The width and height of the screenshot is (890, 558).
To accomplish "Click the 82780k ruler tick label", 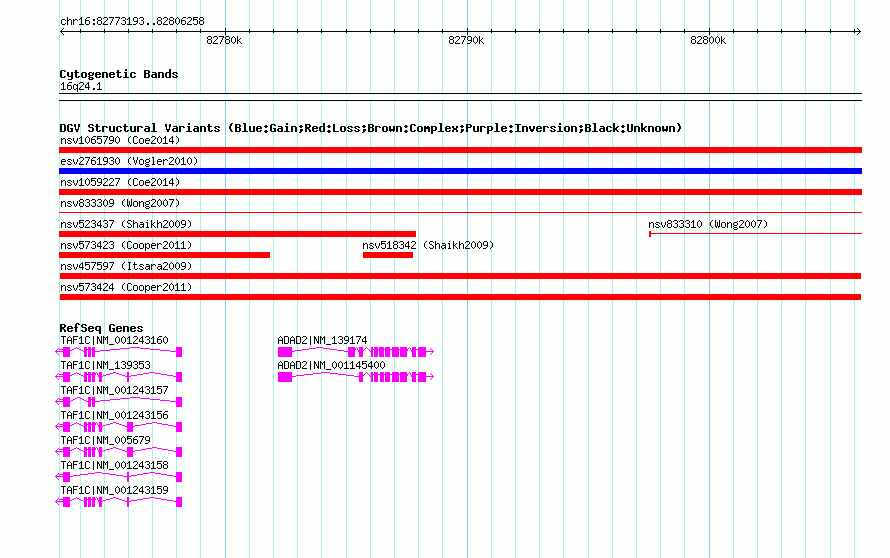I will (x=224, y=40).
